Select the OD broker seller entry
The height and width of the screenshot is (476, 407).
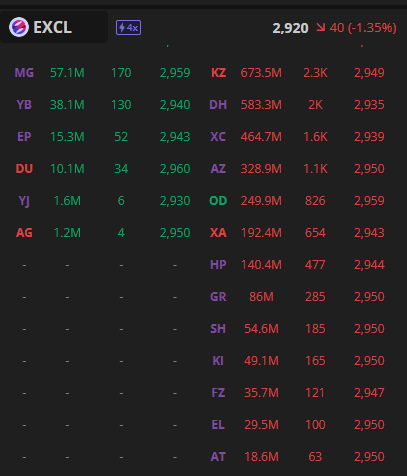click(218, 201)
